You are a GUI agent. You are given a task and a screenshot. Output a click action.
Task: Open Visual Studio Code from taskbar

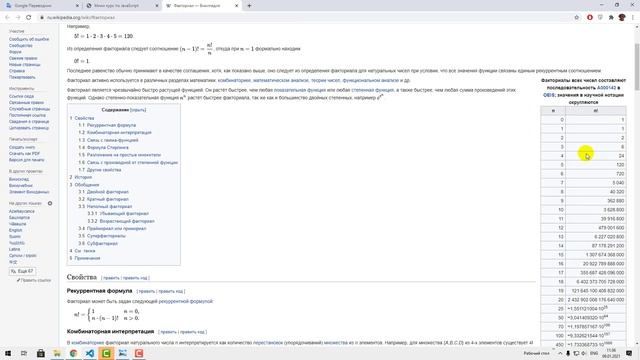(x=90, y=353)
